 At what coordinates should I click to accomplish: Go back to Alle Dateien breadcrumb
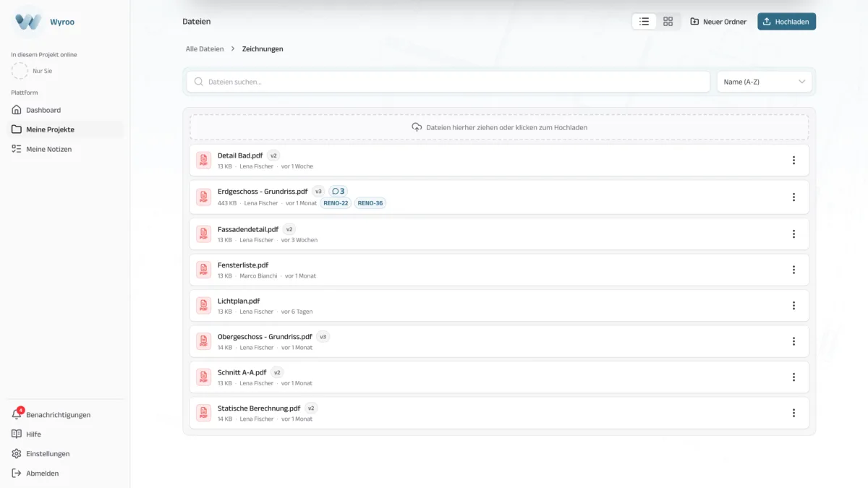click(205, 49)
